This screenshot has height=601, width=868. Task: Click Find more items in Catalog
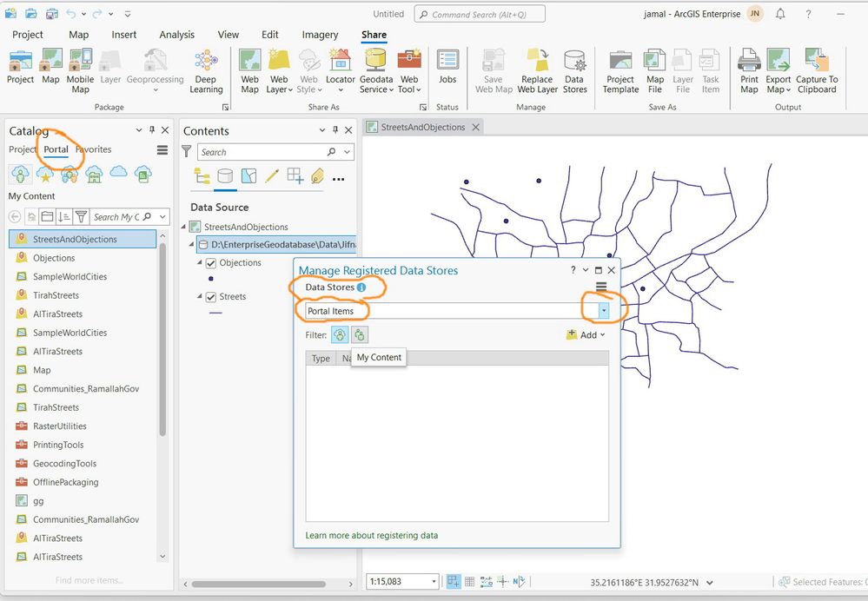click(89, 580)
